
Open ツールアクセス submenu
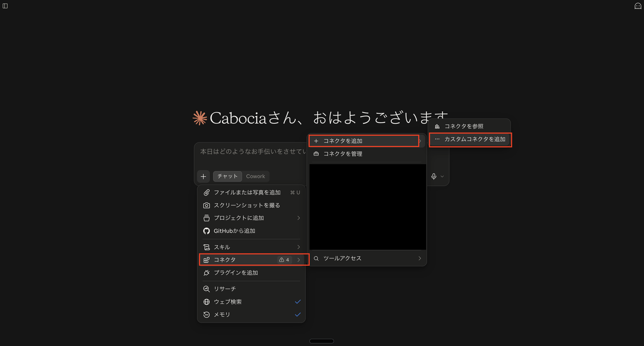click(x=367, y=259)
